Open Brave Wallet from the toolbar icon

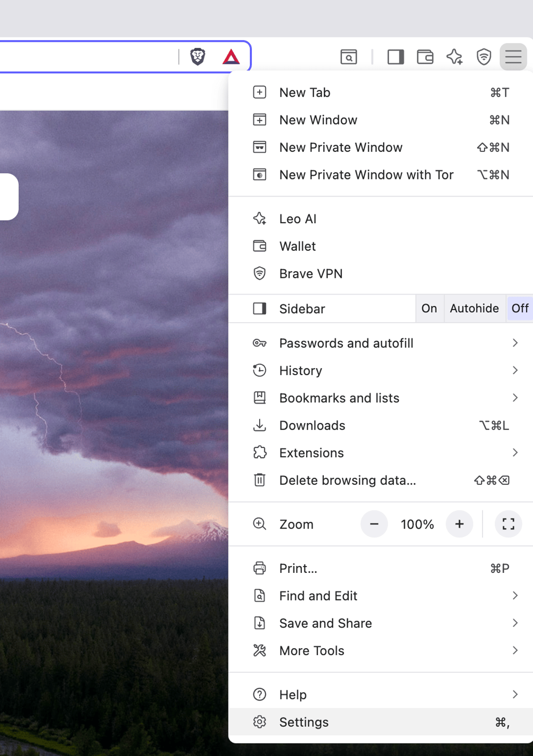point(425,56)
